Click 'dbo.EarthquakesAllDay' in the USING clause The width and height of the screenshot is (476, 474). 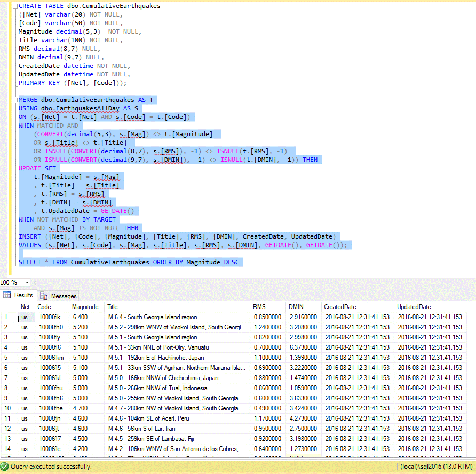(80, 108)
